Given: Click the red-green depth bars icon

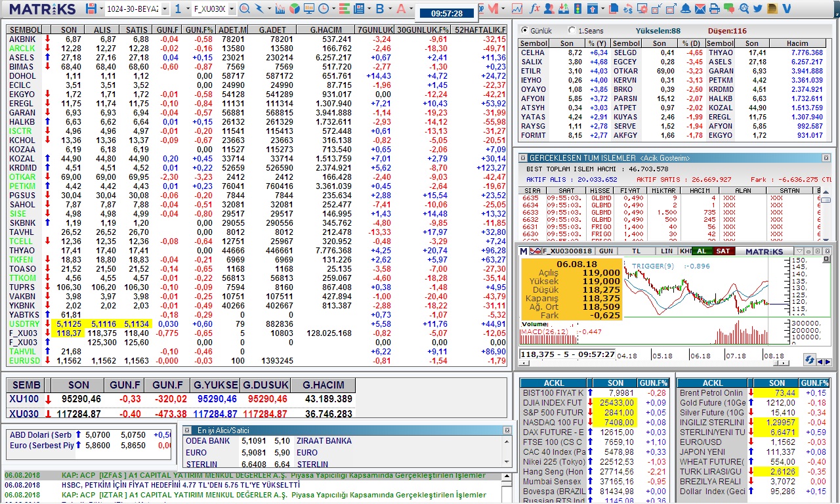Looking at the screenshot, I should click(344, 9).
